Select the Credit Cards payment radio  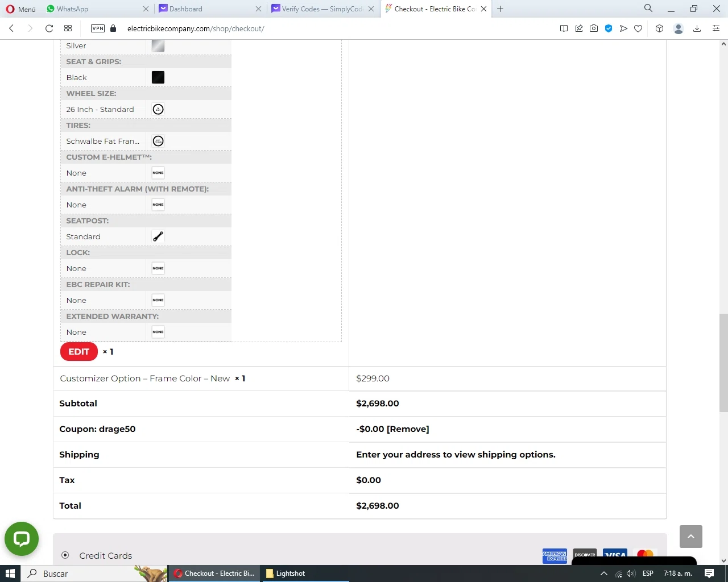[x=65, y=555]
